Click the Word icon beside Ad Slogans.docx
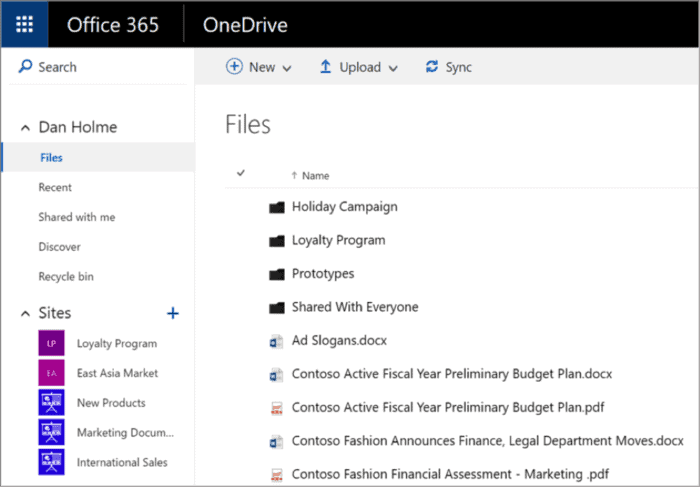 276,341
